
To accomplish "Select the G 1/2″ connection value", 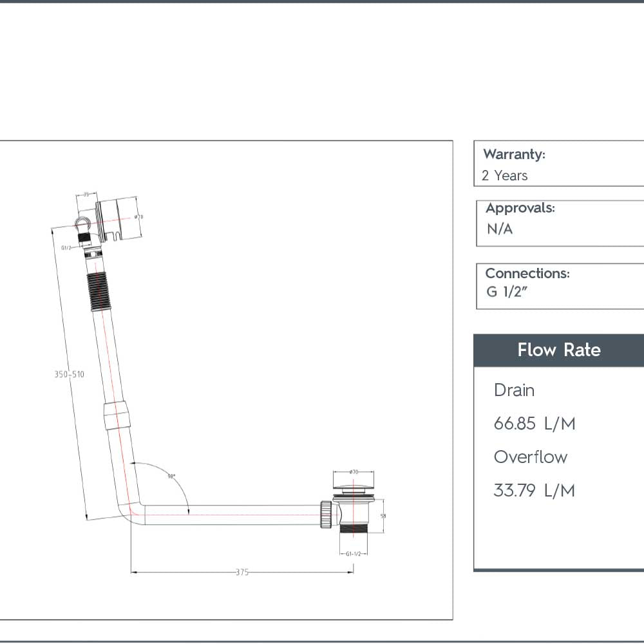I will (x=507, y=292).
